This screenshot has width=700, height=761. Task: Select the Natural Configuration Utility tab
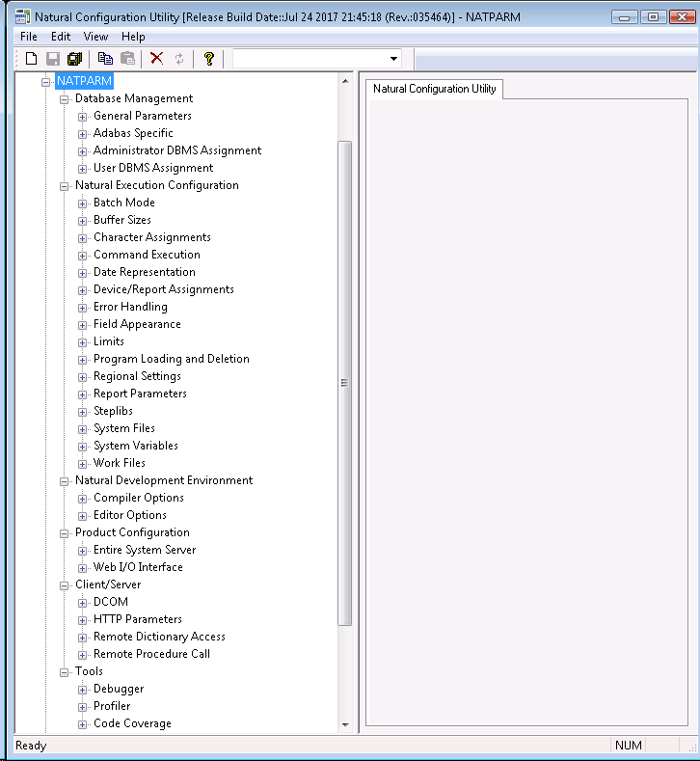pos(434,89)
